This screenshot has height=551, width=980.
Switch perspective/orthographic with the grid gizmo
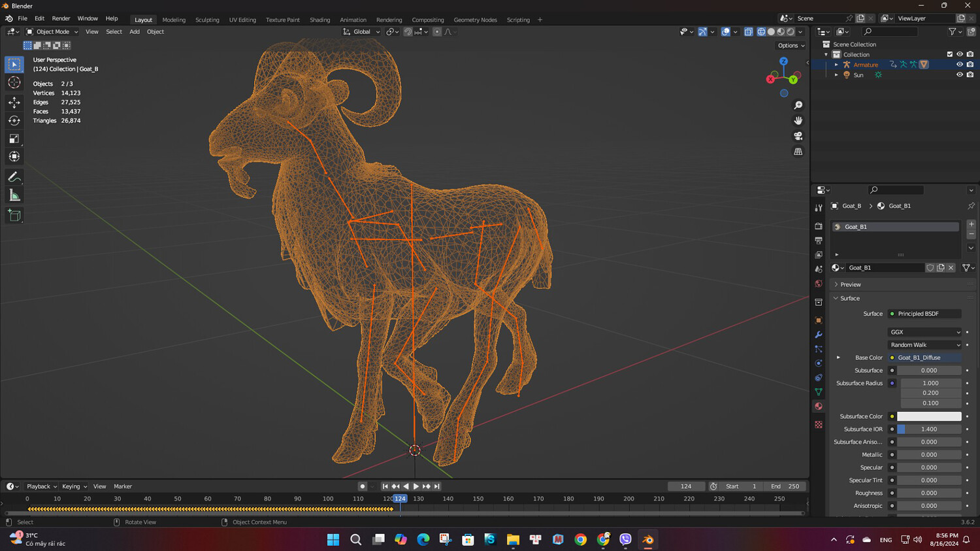(798, 151)
